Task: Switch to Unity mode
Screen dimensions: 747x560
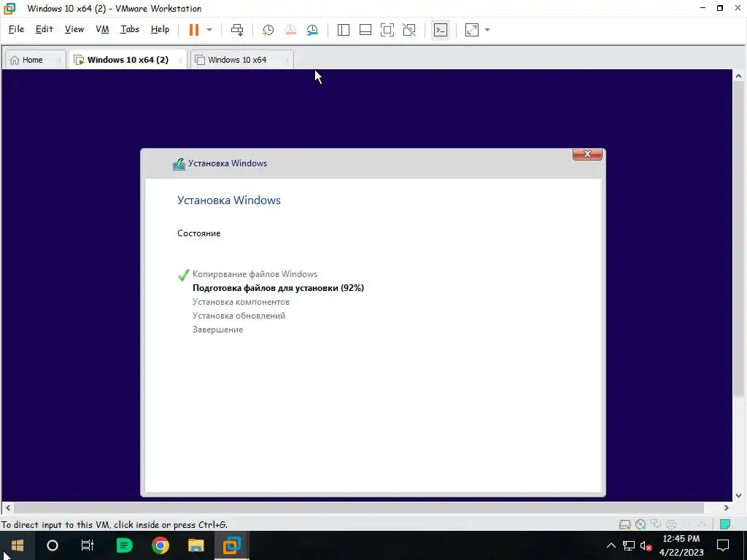Action: (x=409, y=30)
